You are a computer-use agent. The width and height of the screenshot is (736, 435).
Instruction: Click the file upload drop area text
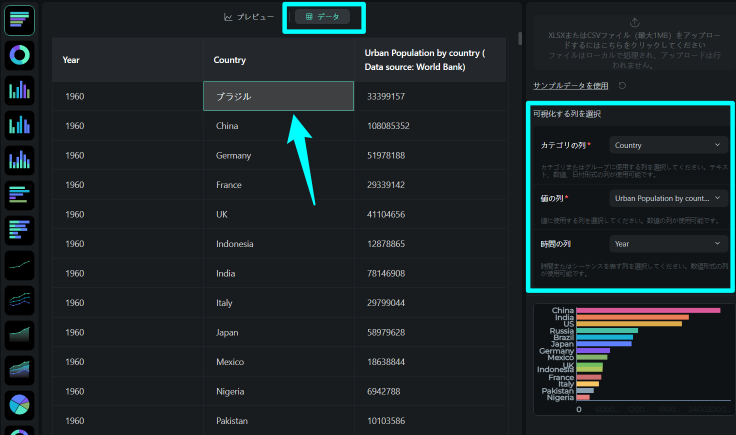click(634, 46)
